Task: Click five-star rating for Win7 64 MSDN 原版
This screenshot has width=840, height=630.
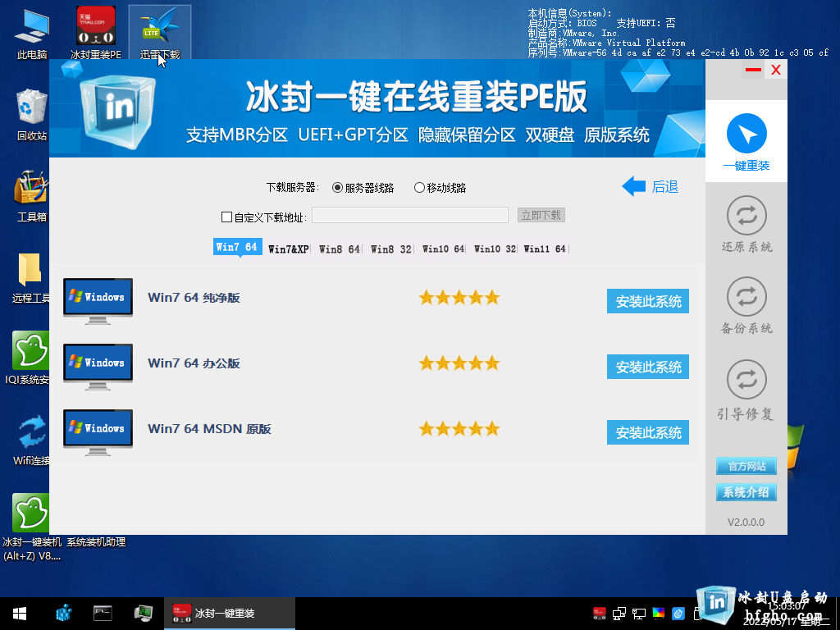Action: point(459,428)
